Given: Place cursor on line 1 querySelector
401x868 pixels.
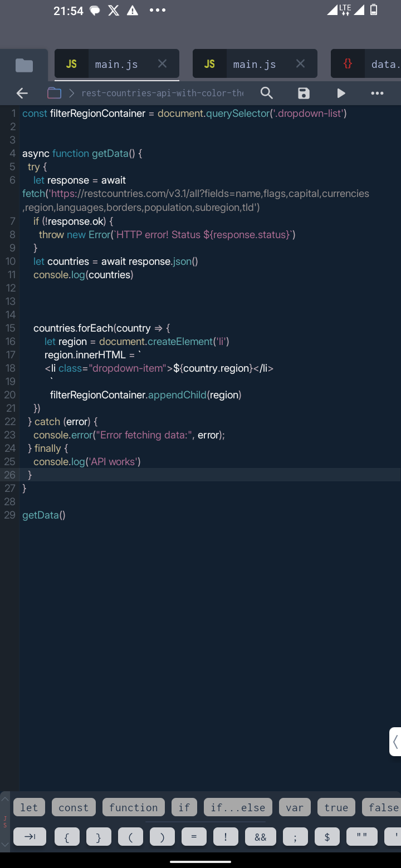Looking at the screenshot, I should click(x=238, y=114).
